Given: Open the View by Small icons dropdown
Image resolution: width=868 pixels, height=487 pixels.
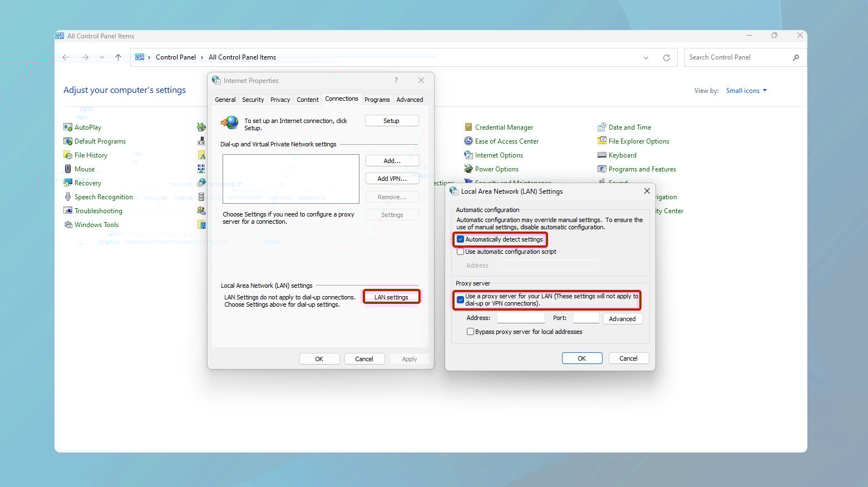Looking at the screenshot, I should pos(746,91).
